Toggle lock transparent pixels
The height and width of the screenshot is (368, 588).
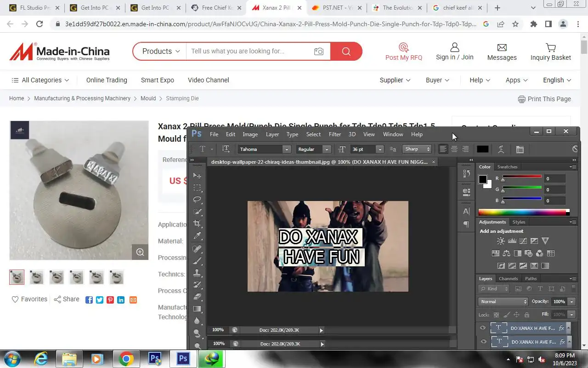(x=496, y=315)
